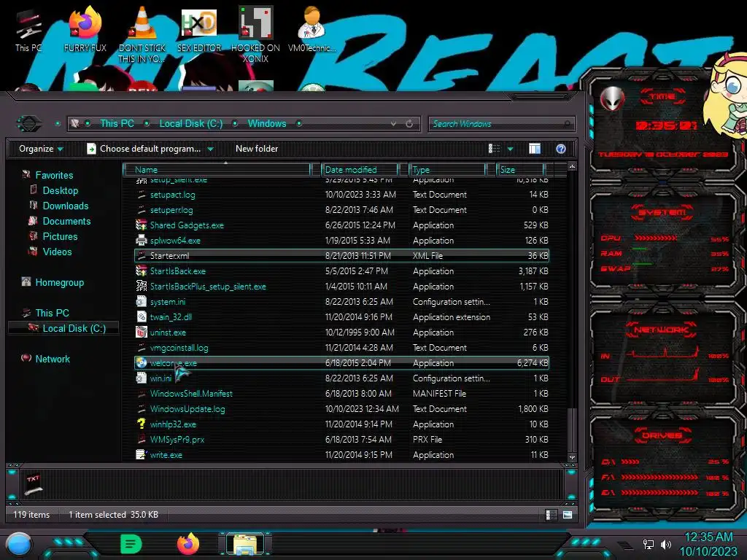
Task: Launch the Firefox desktop shortcut
Action: point(85,28)
